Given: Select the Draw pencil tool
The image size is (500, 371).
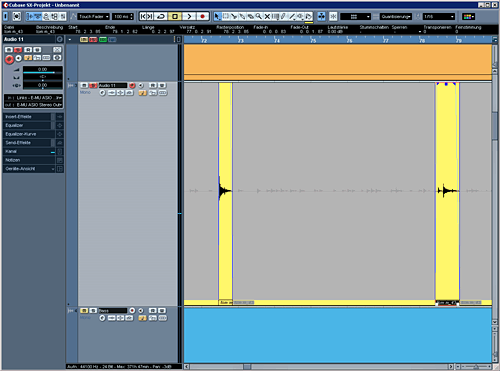Looking at the screenshot, I should point(284,16).
